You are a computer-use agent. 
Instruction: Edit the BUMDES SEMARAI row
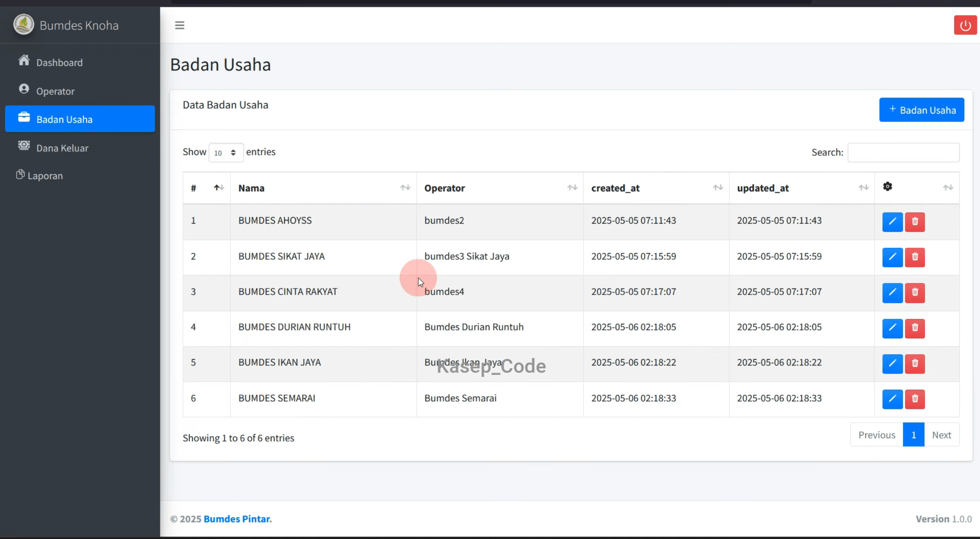pyautogui.click(x=892, y=399)
